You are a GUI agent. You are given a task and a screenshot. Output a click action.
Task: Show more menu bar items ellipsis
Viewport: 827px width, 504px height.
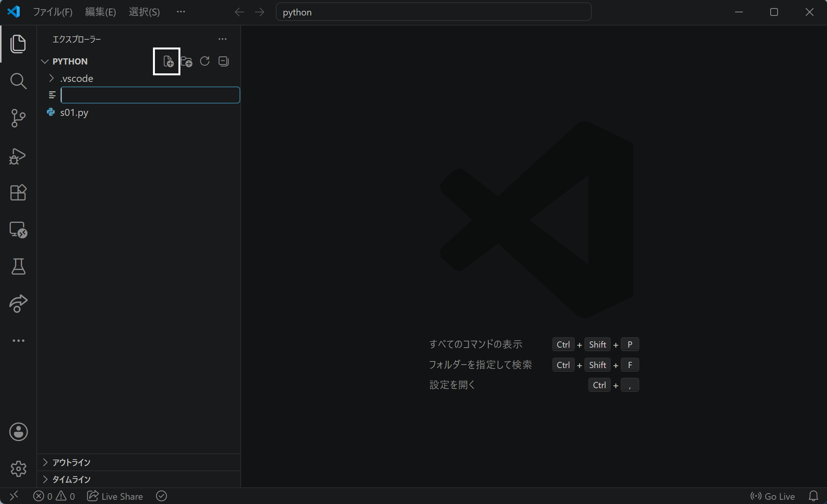click(181, 12)
